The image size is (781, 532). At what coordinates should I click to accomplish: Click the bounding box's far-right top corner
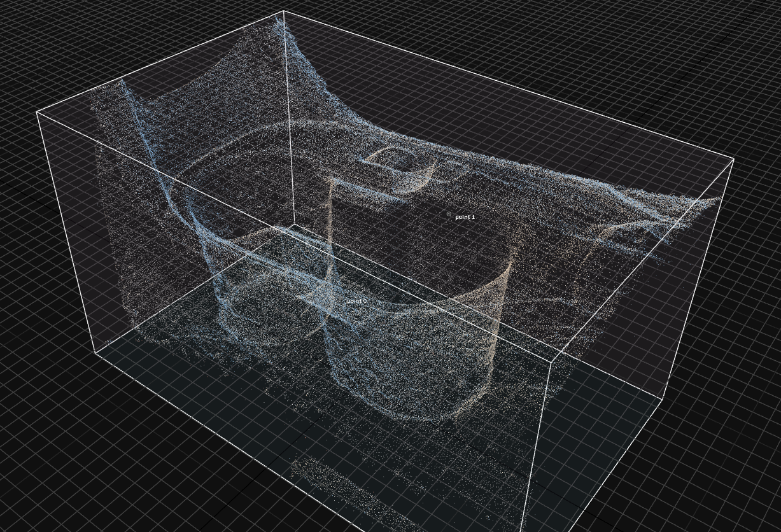click(x=734, y=159)
